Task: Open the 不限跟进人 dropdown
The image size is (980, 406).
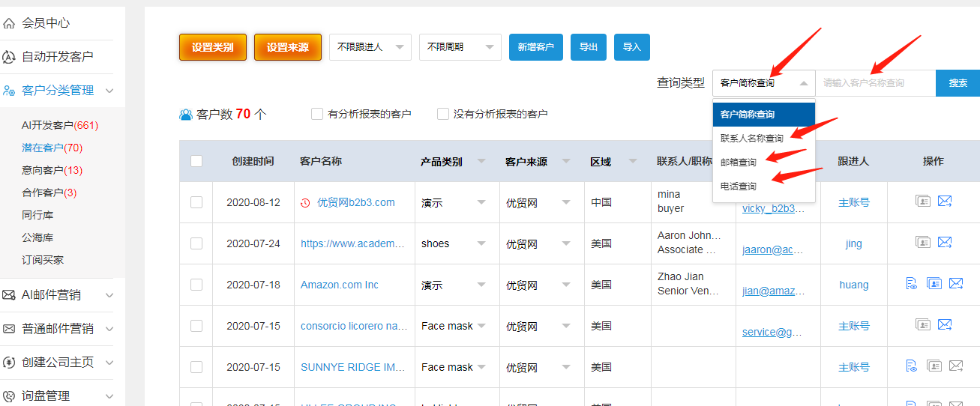Action: [370, 46]
